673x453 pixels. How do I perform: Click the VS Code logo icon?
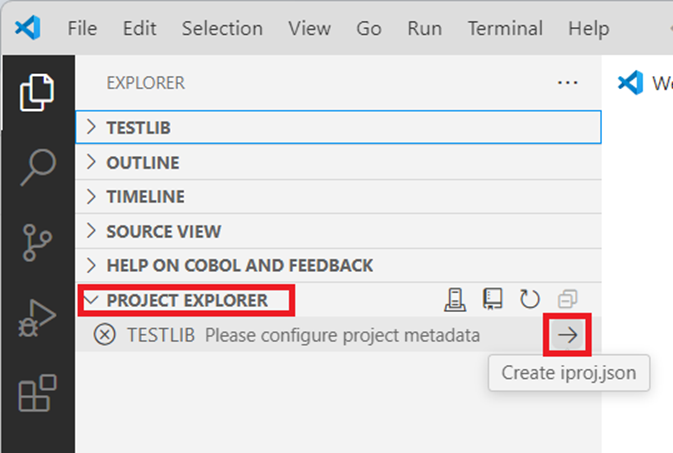[29, 28]
